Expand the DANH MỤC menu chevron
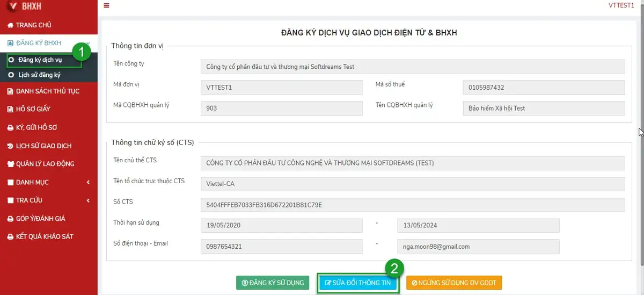Viewport: 644px width, 295px height. [88, 182]
